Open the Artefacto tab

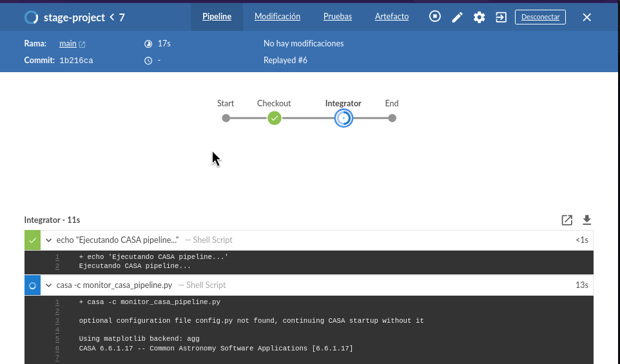click(391, 17)
